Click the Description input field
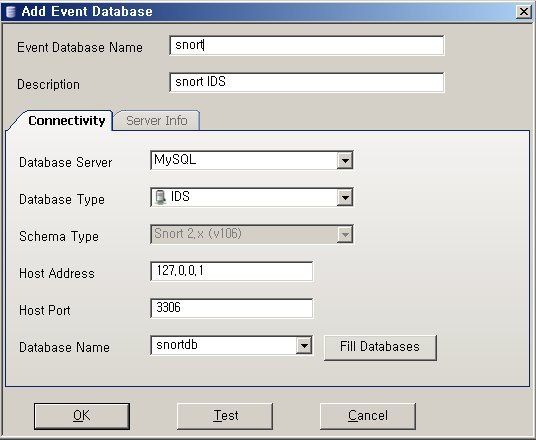This screenshot has height=440, width=536. click(x=307, y=82)
